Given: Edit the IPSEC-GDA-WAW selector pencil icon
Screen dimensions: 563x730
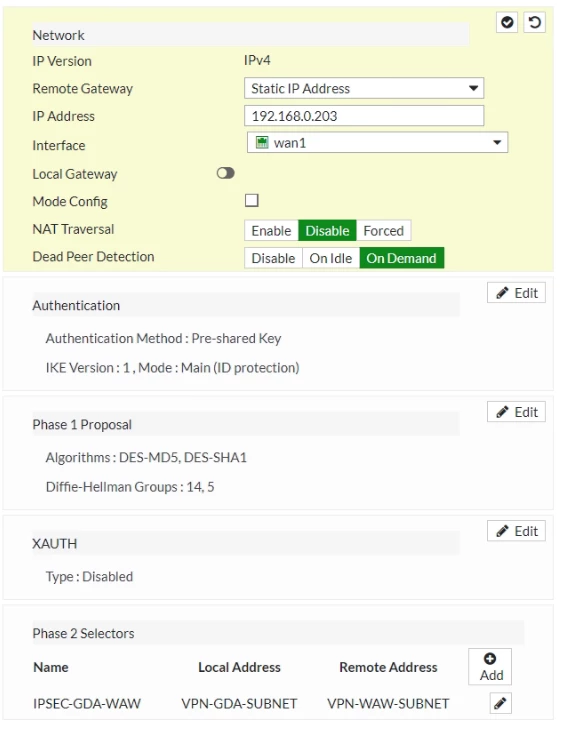Looking at the screenshot, I should click(501, 703).
